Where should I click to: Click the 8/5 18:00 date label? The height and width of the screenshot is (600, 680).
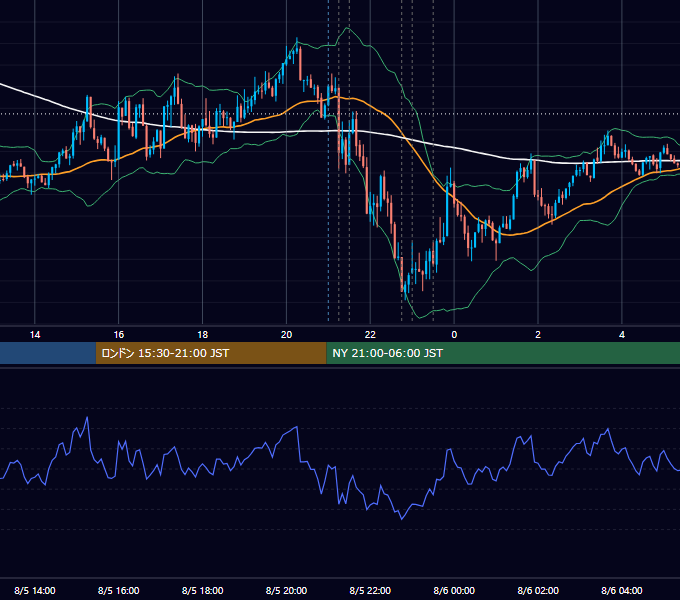[203, 590]
